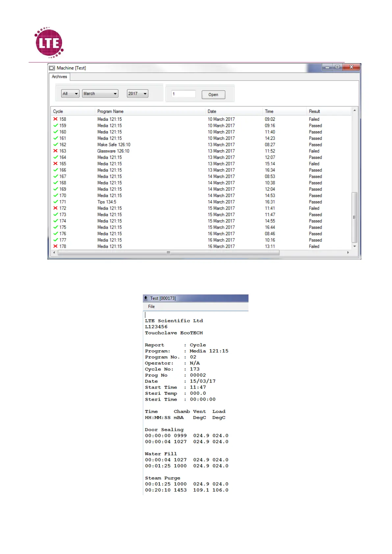
Task: Click Media 121:15 for cycle 176
Action: tap(110, 234)
